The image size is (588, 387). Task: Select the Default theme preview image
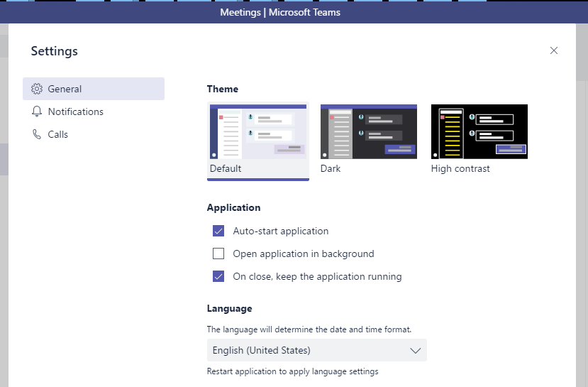coord(258,132)
